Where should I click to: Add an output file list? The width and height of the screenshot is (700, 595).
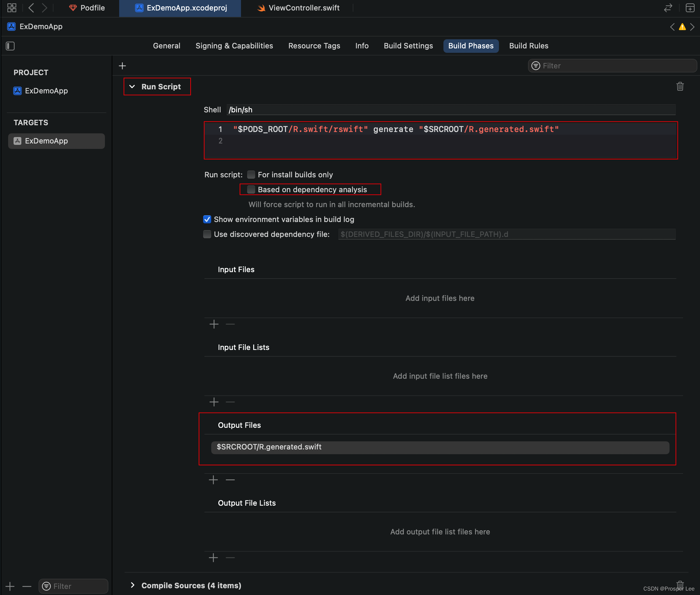click(213, 558)
